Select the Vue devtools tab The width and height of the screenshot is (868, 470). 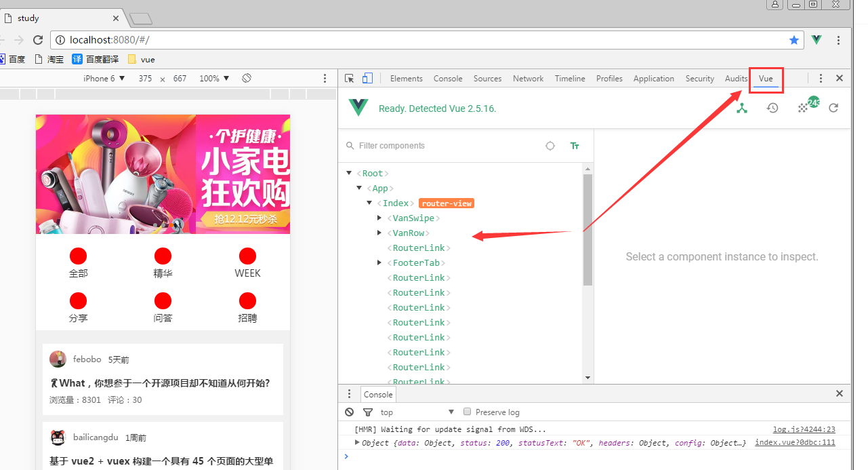click(x=766, y=79)
